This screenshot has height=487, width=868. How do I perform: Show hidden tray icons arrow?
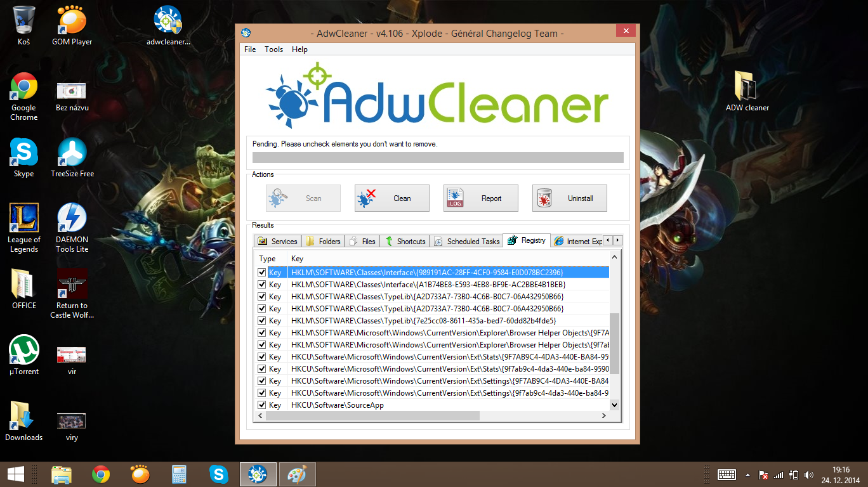[747, 474]
